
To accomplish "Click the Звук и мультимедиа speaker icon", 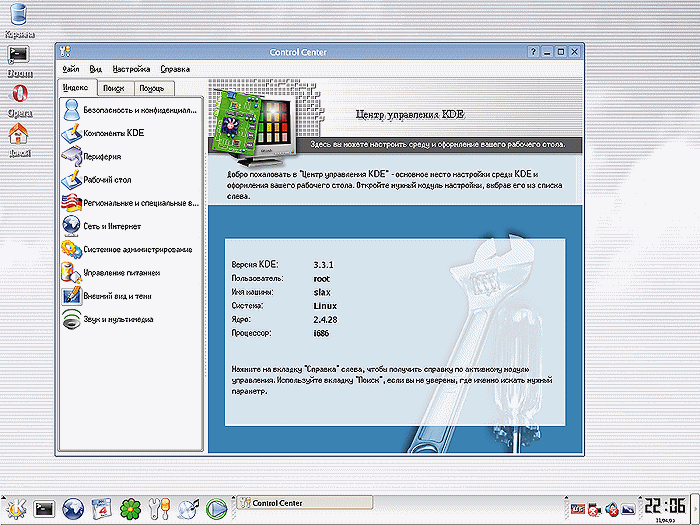I will click(71, 319).
